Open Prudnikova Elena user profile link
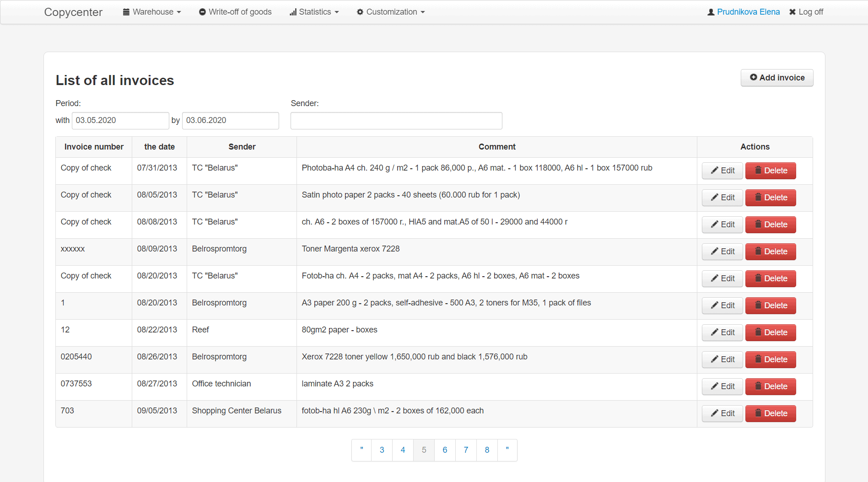The image size is (868, 482). [744, 12]
